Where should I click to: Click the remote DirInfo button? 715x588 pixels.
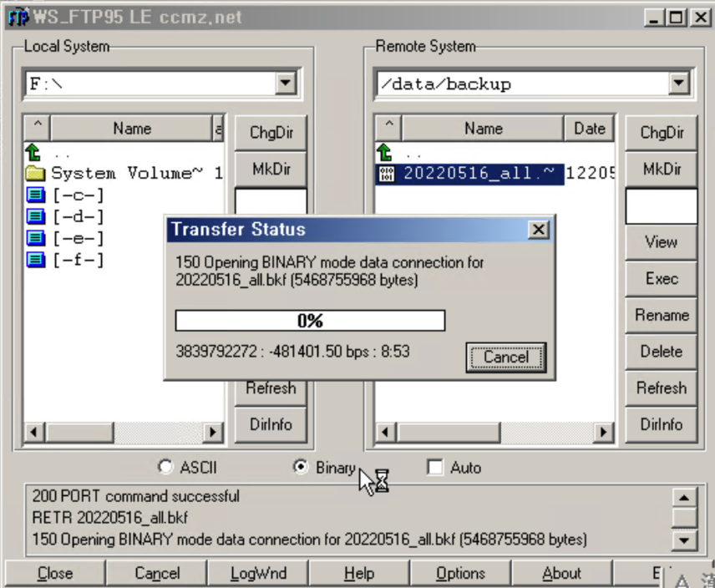662,424
